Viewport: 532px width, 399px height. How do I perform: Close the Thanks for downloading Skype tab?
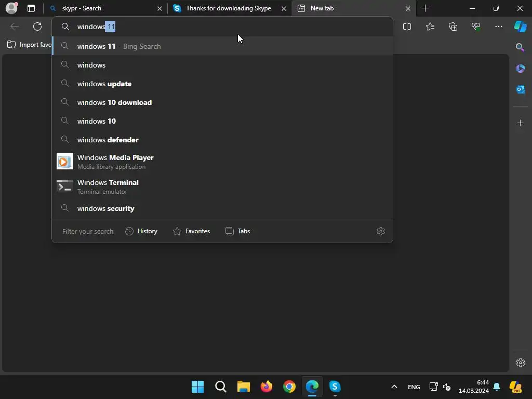(284, 8)
